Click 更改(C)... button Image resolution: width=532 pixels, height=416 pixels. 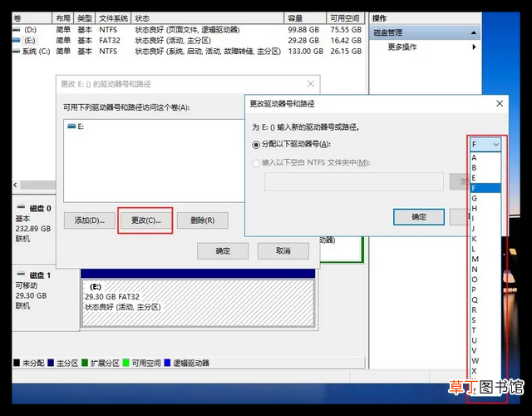[145, 220]
